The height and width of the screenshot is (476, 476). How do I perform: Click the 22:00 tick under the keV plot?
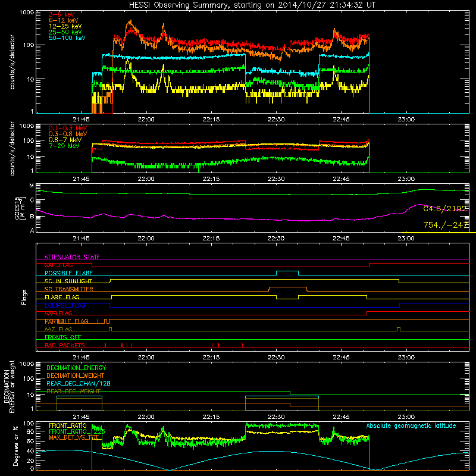click(x=146, y=120)
